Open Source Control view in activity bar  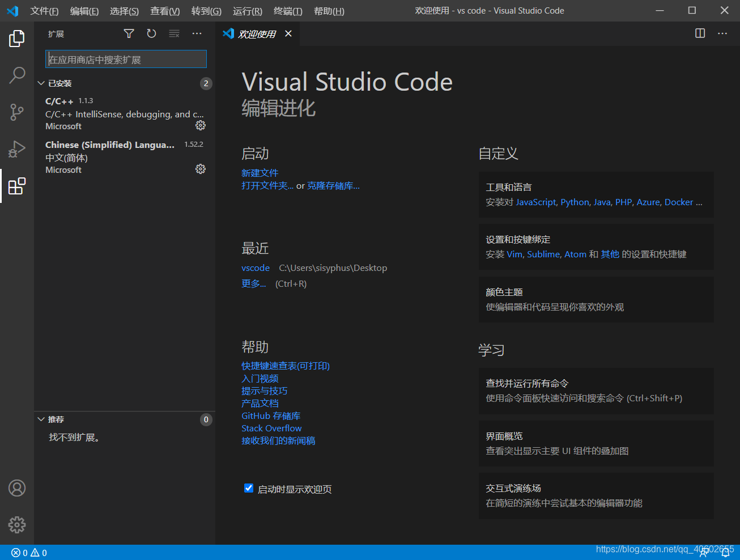(x=17, y=112)
